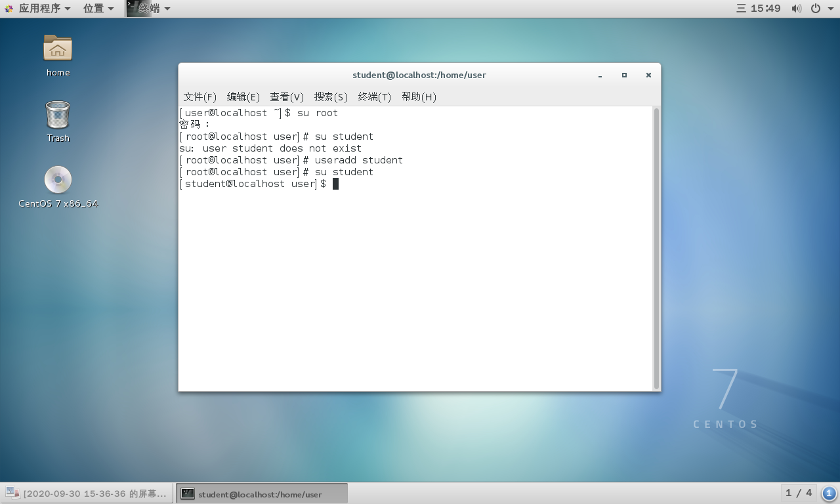Open the 位置 menu
The image size is (840, 504).
[x=93, y=9]
